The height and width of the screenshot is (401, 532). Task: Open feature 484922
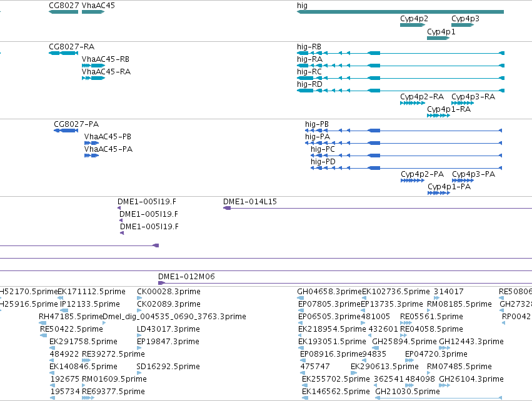[x=64, y=354]
